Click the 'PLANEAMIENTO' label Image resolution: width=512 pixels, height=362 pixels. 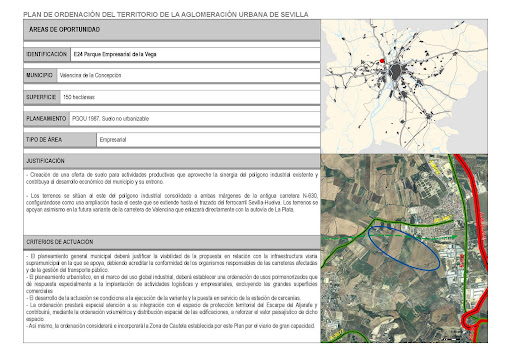(46, 119)
